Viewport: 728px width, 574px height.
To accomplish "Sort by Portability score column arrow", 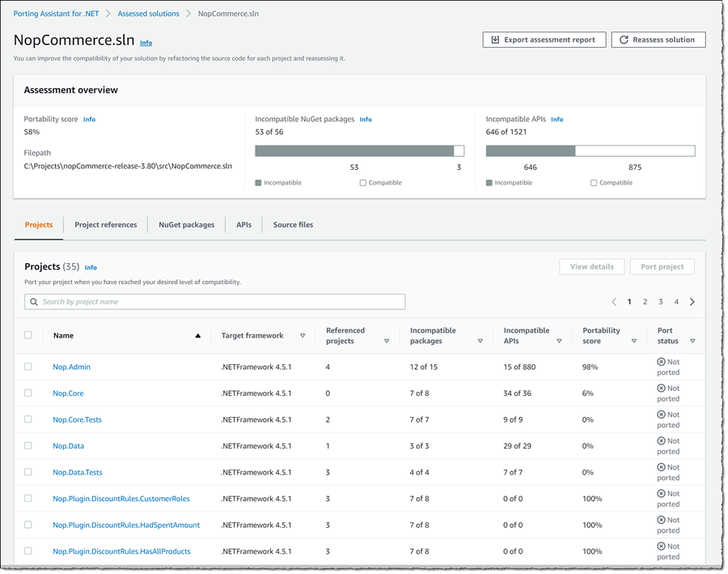I will point(634,341).
